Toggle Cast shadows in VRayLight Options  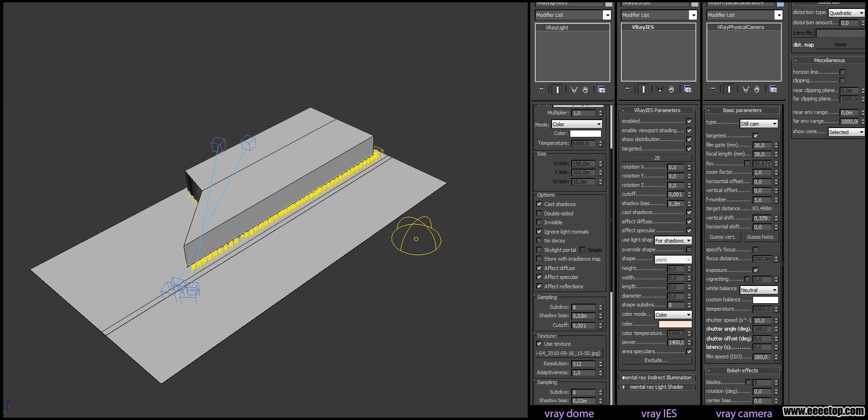(539, 204)
